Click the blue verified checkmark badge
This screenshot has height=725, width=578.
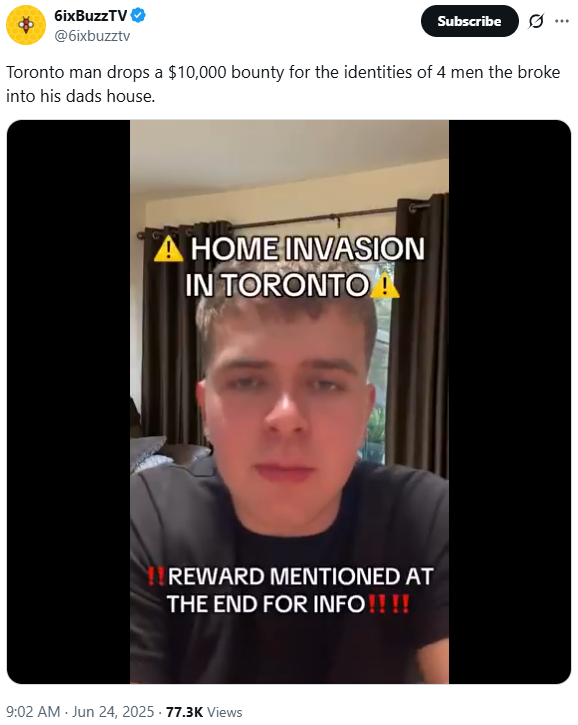pos(138,16)
